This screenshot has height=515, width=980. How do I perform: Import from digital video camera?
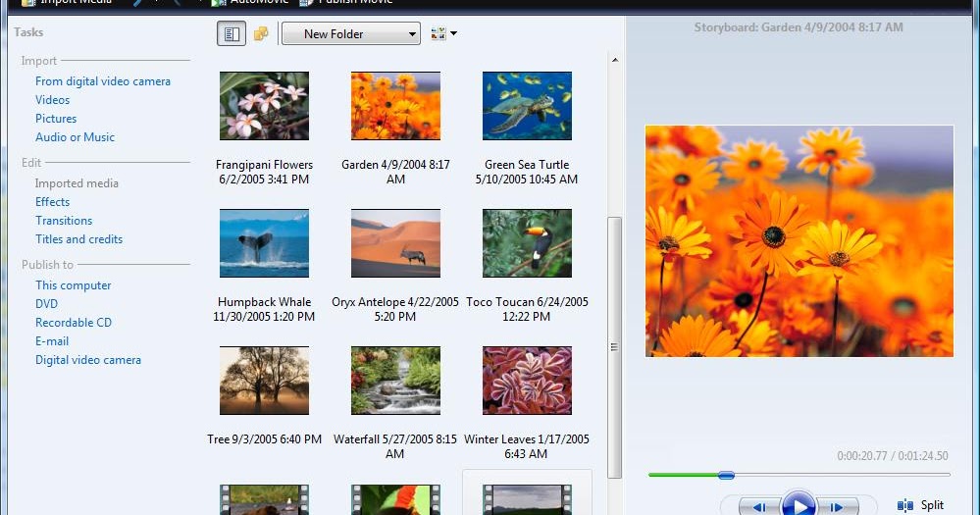[x=102, y=81]
